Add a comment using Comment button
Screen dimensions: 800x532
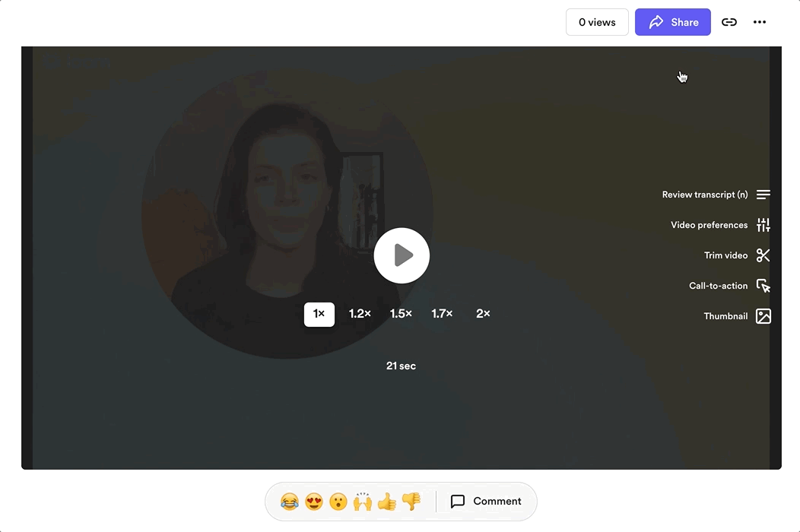[x=486, y=502]
